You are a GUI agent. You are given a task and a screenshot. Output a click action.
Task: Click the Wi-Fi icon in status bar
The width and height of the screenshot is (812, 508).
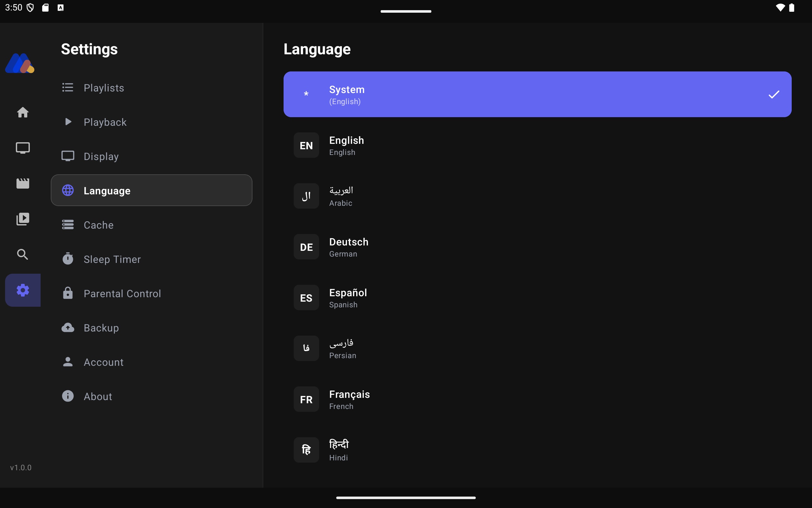(x=780, y=7)
